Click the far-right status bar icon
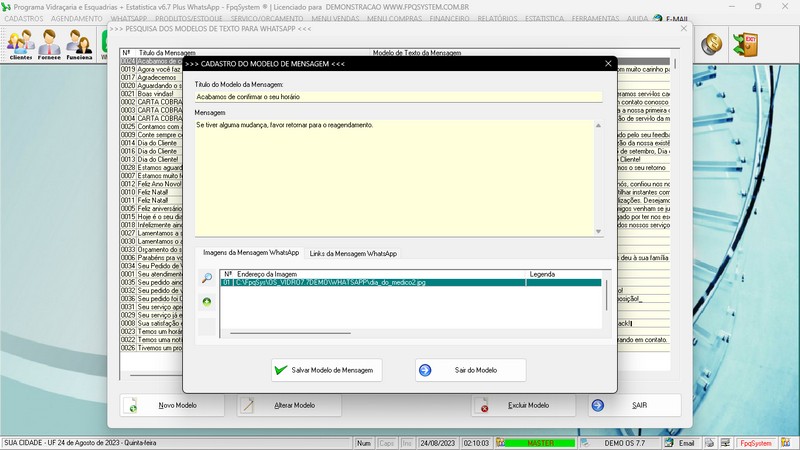The height and width of the screenshot is (450, 800). 786,443
